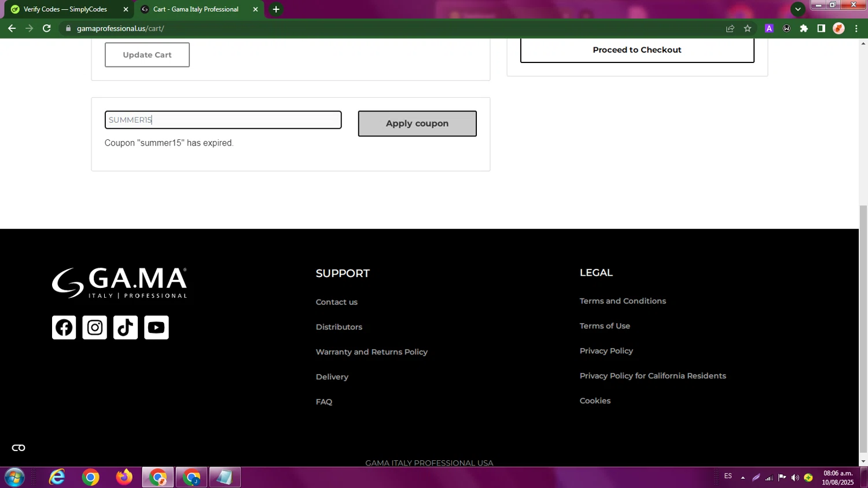Open the GAMA Facebook page icon

click(x=64, y=327)
